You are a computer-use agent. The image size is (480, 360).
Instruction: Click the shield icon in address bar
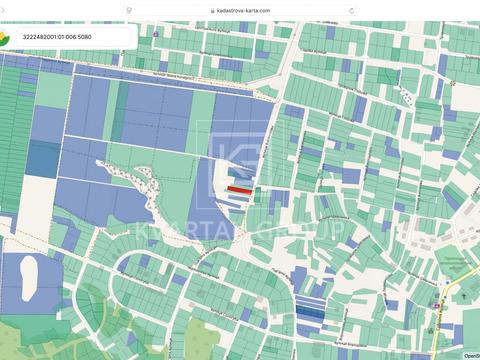pos(129,10)
